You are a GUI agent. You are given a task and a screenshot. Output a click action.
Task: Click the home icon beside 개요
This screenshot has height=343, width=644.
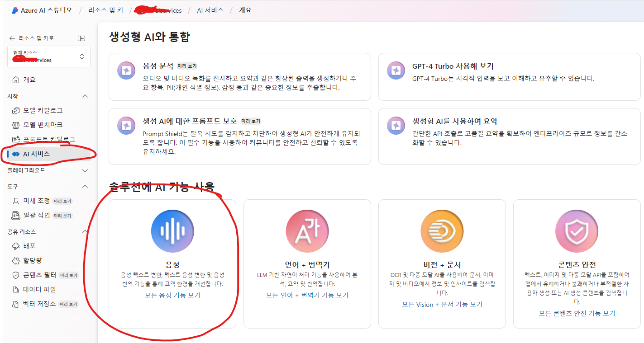point(16,80)
